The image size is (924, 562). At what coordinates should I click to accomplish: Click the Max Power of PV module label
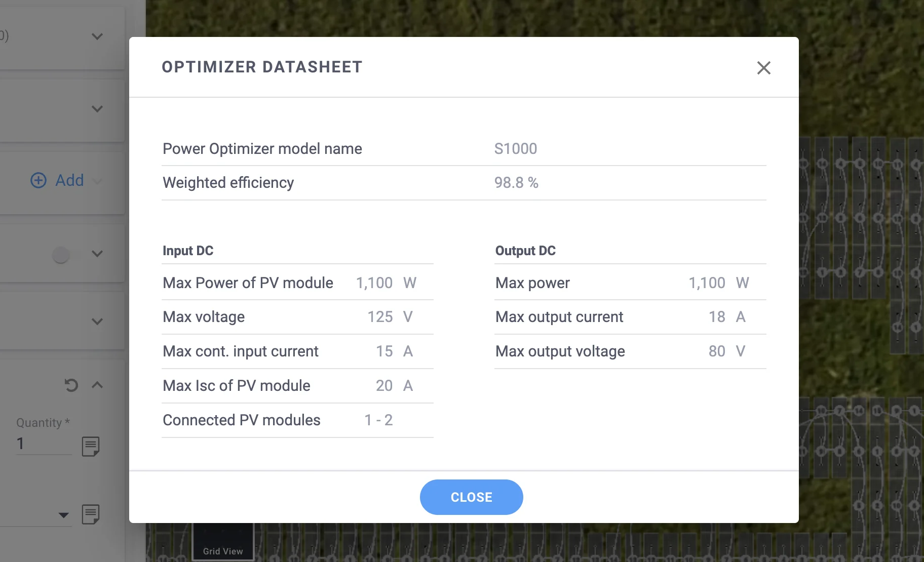coord(248,283)
